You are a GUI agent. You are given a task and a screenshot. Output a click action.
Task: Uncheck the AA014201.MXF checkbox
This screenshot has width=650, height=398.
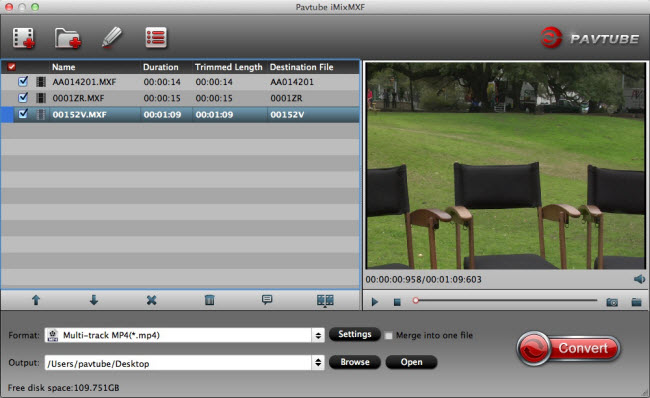click(23, 81)
